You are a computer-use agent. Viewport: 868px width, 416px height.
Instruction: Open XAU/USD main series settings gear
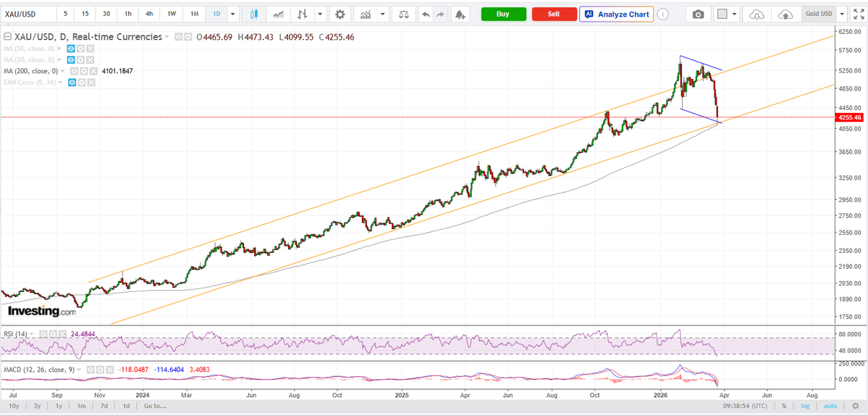click(x=188, y=37)
